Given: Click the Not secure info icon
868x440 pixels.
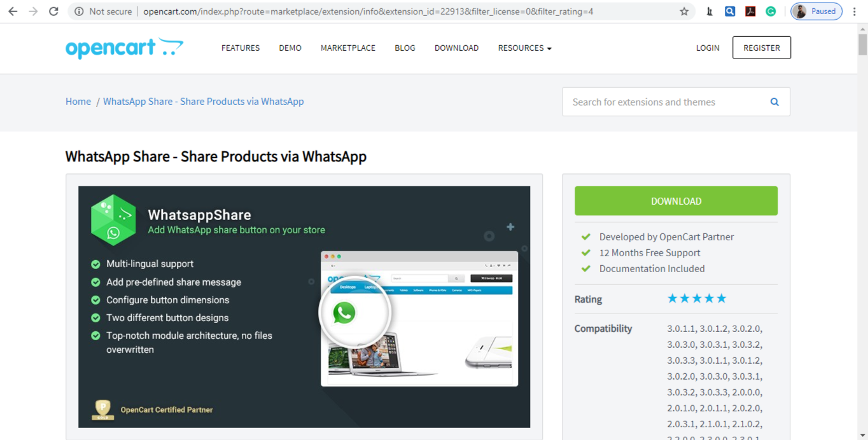Looking at the screenshot, I should [79, 11].
